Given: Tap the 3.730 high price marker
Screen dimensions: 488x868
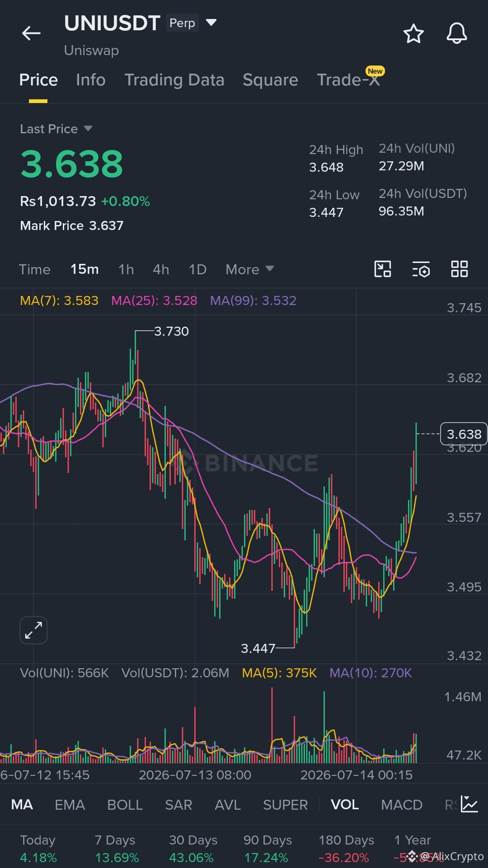Looking at the screenshot, I should pos(171,331).
